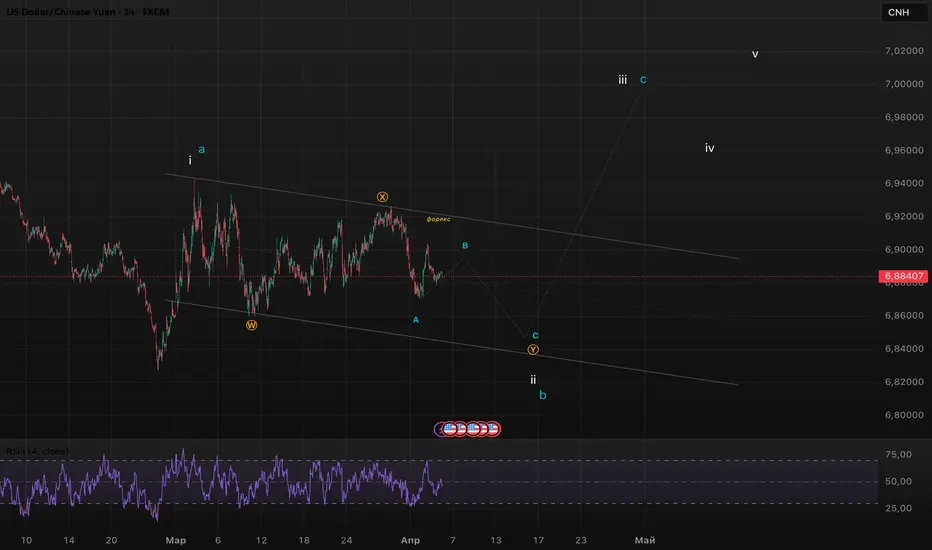Select the cyan c label beside wave iii
Viewport: 932px width, 550px height.
[x=643, y=80]
